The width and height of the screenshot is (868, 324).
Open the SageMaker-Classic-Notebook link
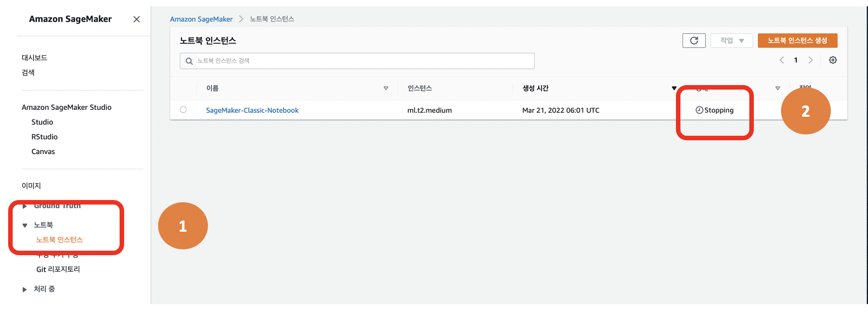[252, 110]
